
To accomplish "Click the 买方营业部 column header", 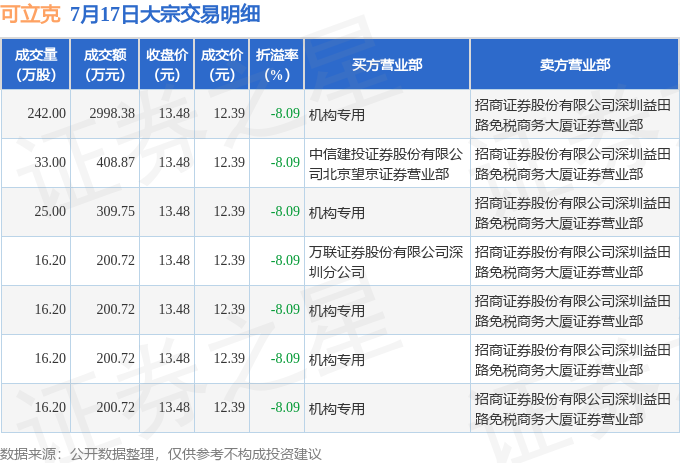I will (387, 65).
